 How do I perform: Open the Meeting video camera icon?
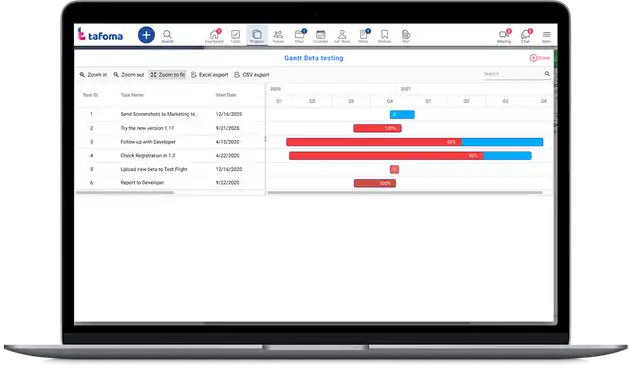(x=504, y=36)
